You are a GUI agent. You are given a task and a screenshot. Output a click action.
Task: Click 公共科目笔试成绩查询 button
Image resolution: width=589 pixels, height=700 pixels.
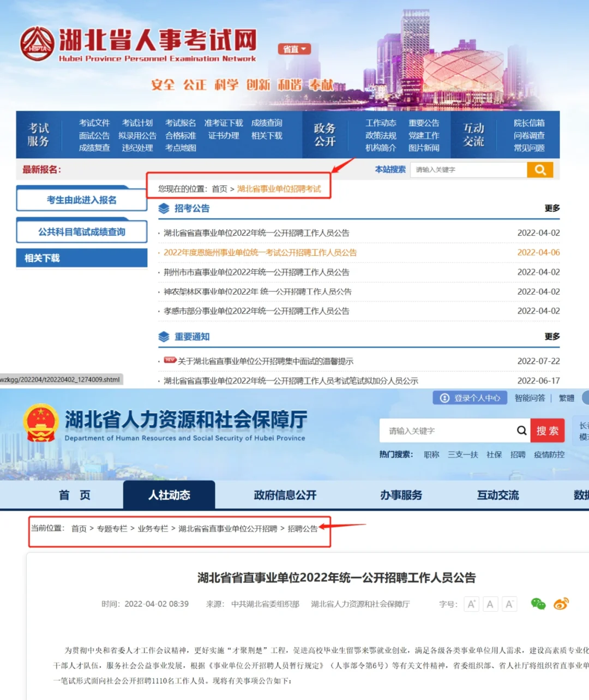(x=82, y=232)
